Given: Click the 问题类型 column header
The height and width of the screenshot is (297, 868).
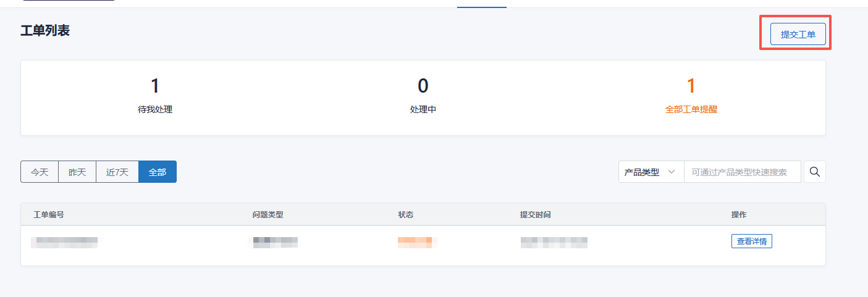Looking at the screenshot, I should [268, 215].
